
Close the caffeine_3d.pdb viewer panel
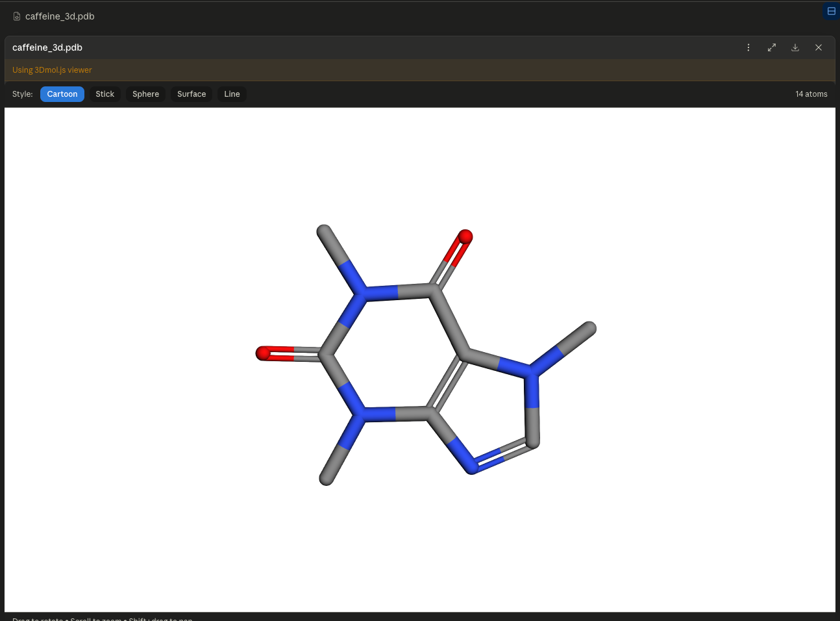[x=819, y=47]
